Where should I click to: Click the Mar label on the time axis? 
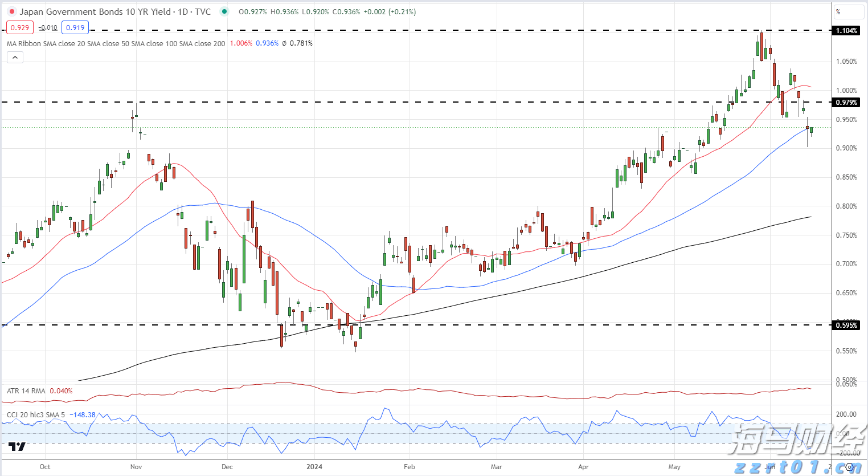497,467
